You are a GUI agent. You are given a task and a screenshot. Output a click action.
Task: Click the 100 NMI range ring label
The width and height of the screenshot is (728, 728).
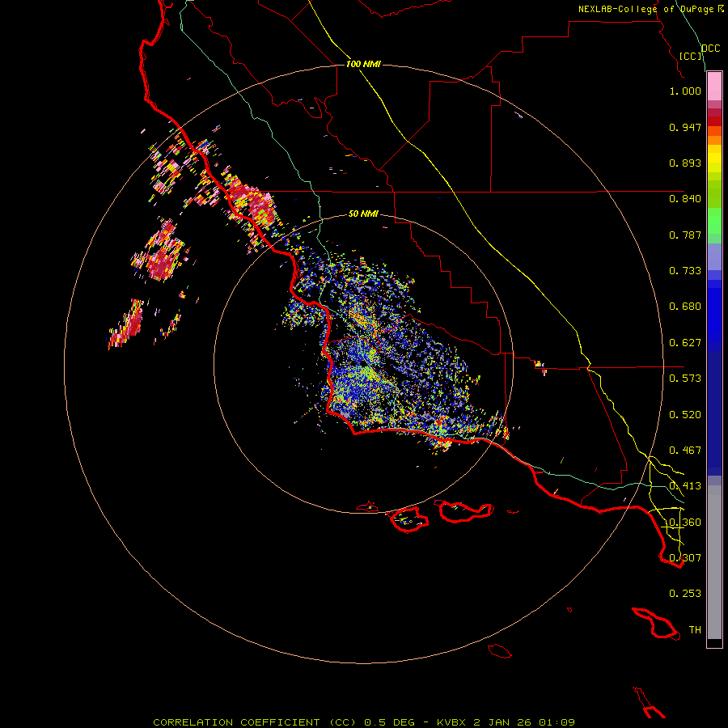[363, 64]
